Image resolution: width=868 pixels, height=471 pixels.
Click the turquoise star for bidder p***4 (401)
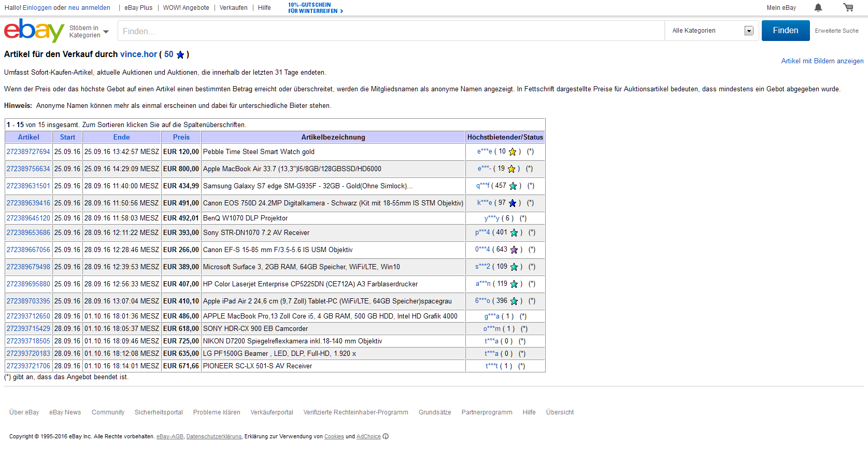tap(514, 233)
